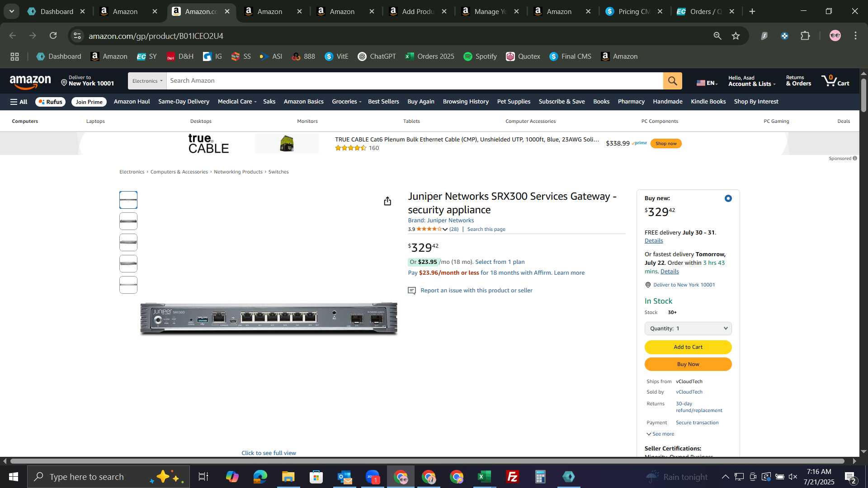Switch to the Pricing CMS browser tab
868x488 pixels.
click(x=635, y=11)
